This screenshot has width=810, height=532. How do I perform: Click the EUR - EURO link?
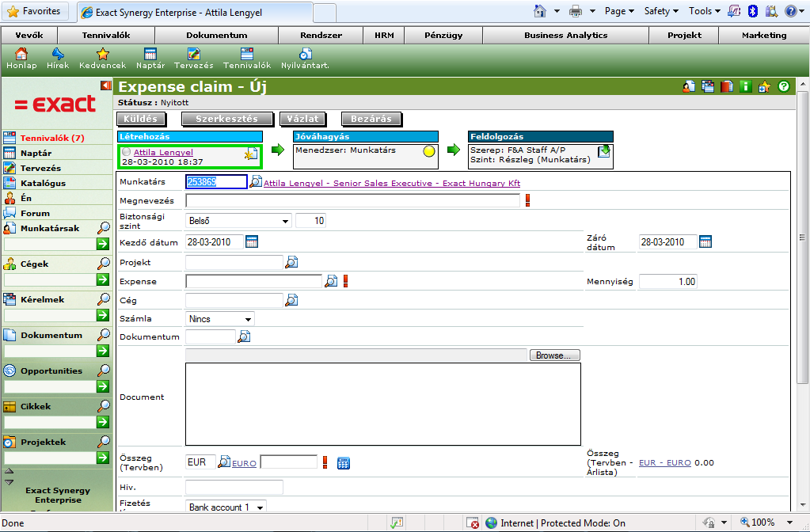tap(665, 463)
